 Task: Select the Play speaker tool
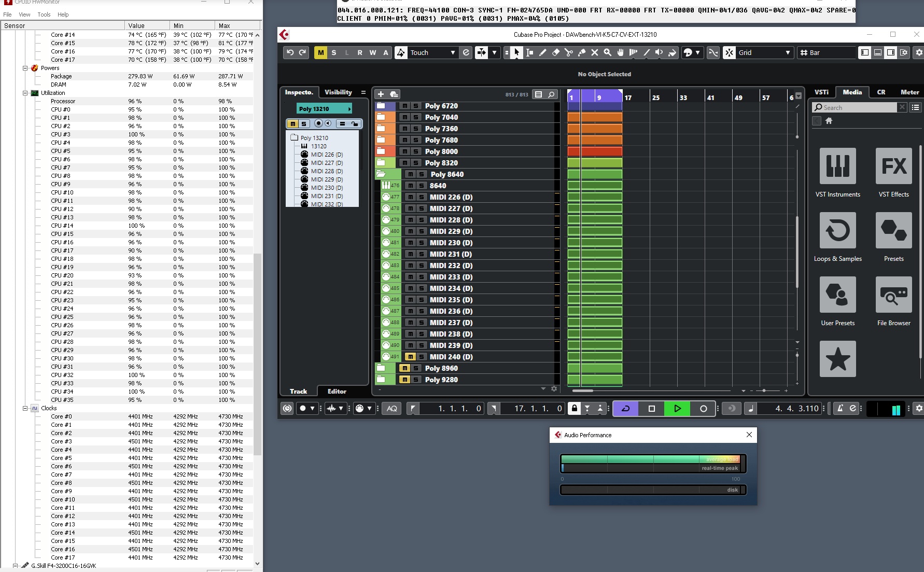pyautogui.click(x=659, y=52)
